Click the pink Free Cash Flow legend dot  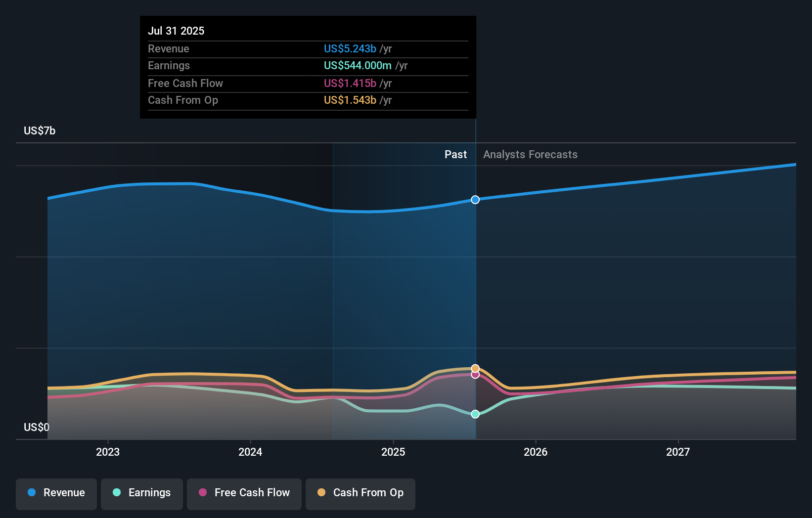point(202,493)
